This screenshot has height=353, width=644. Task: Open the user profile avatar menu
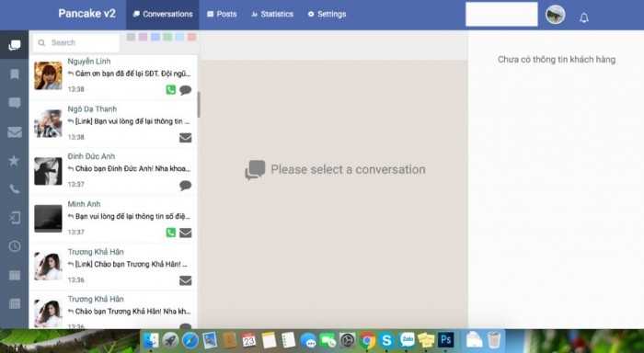click(556, 16)
